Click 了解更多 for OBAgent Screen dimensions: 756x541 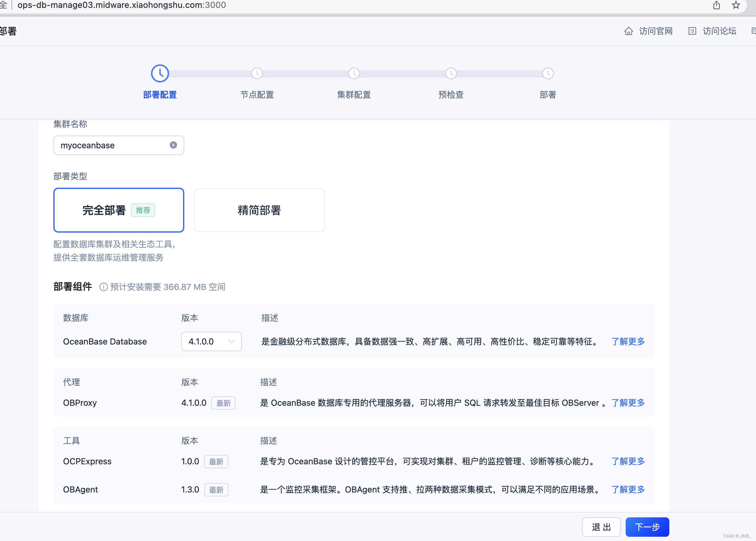click(628, 489)
